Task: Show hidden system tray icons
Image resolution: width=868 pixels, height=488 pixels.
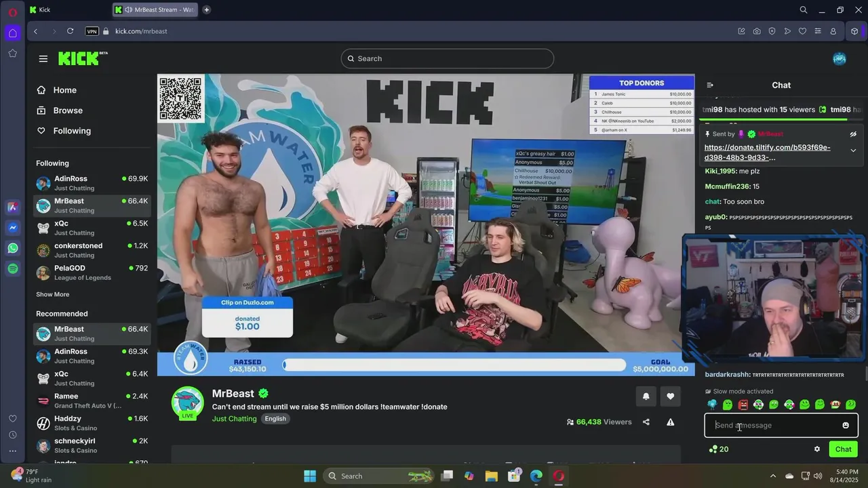Action: 773,476
